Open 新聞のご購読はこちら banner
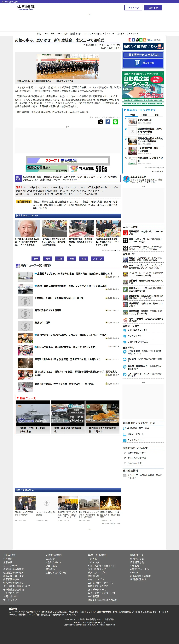The width and height of the screenshot is (179, 644). click(143, 47)
